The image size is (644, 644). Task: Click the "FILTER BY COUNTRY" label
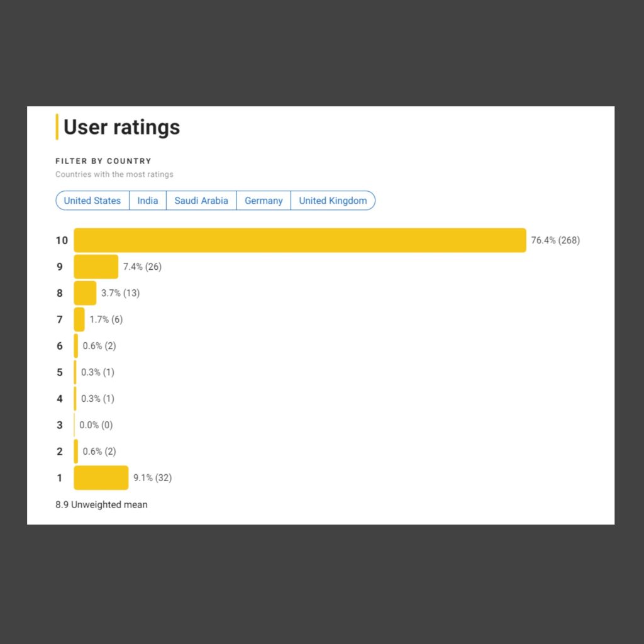103,161
